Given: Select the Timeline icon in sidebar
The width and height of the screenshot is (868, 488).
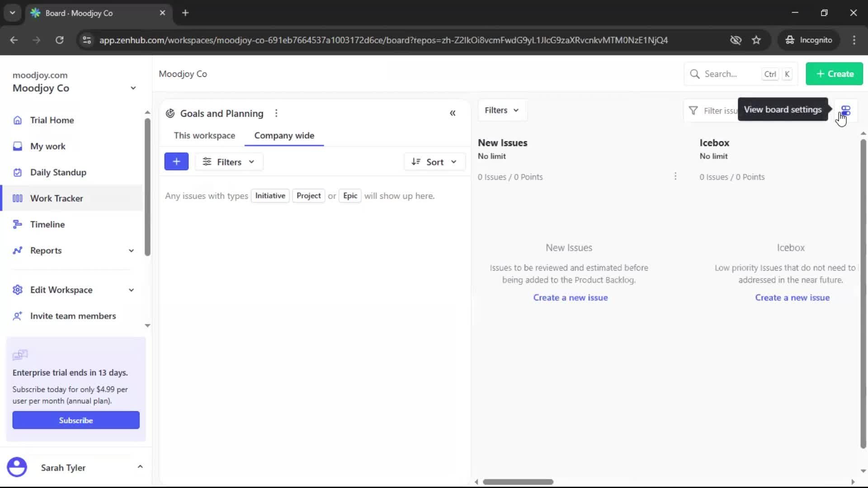Looking at the screenshot, I should [17, 224].
